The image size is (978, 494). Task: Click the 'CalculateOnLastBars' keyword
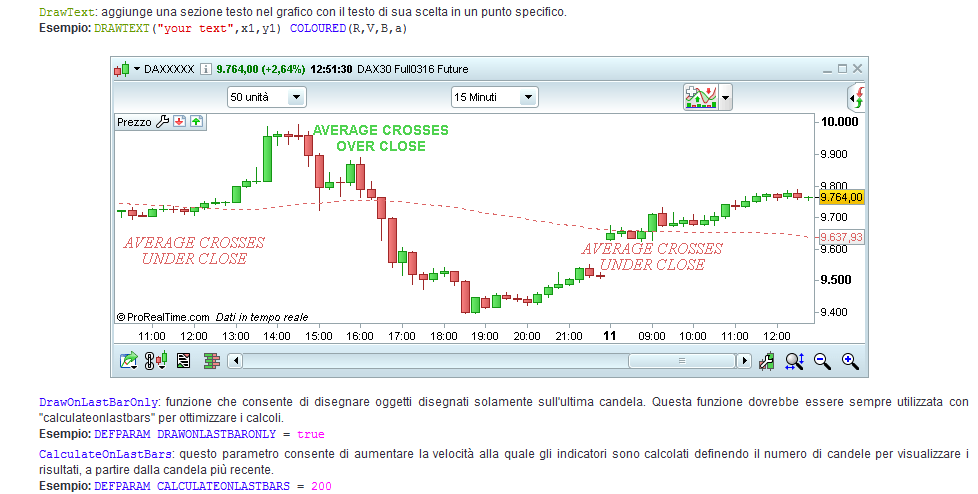pos(106,454)
